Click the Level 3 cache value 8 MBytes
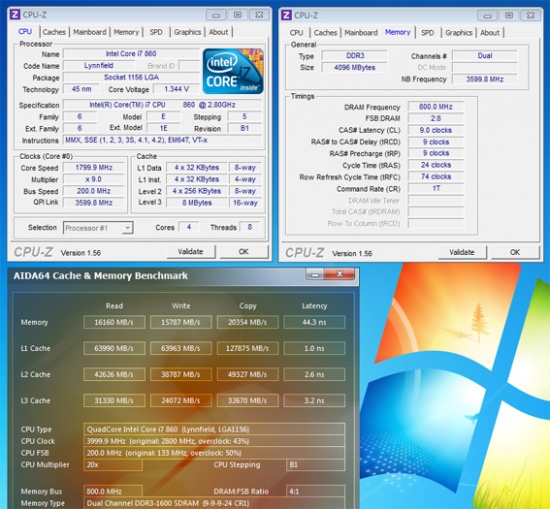Viewport: 550px width, 509px height. (x=197, y=203)
